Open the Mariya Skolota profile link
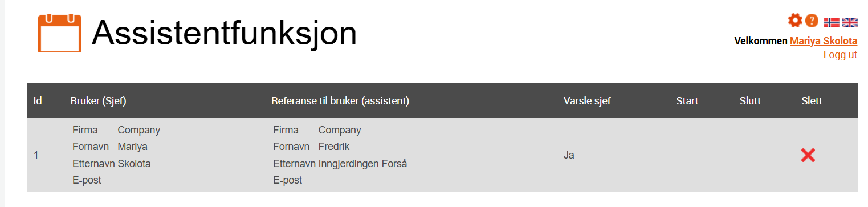The height and width of the screenshot is (207, 868). pos(824,41)
